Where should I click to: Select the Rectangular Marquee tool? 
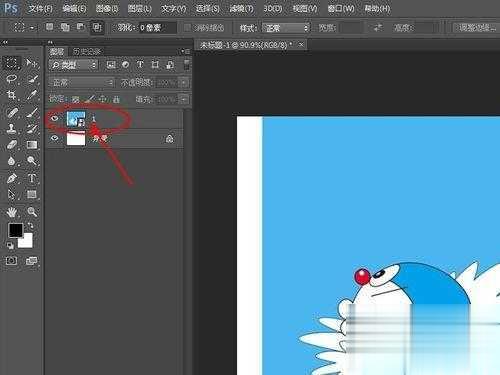pyautogui.click(x=12, y=63)
